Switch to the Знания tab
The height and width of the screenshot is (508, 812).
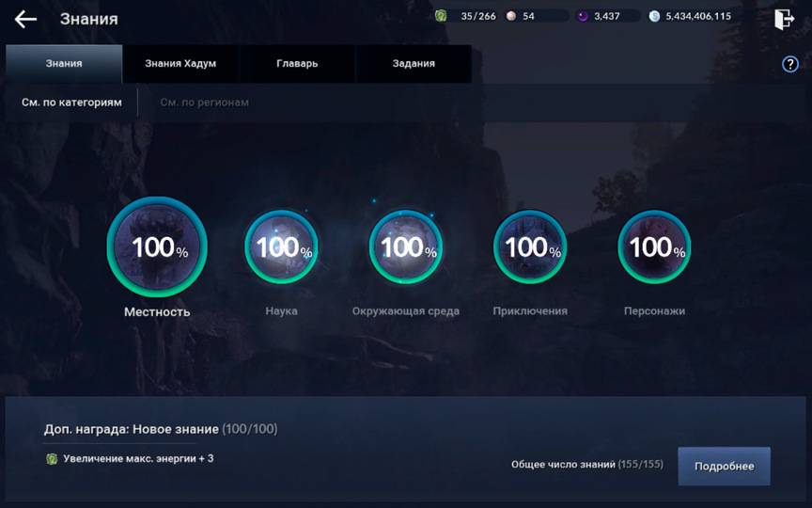[x=64, y=64]
